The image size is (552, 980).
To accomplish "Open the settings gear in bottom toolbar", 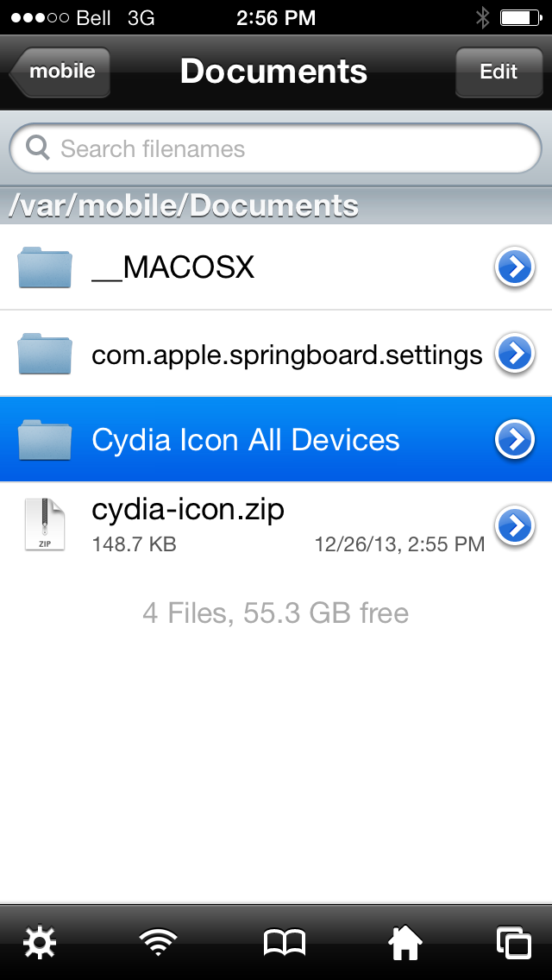I will pos(40,942).
